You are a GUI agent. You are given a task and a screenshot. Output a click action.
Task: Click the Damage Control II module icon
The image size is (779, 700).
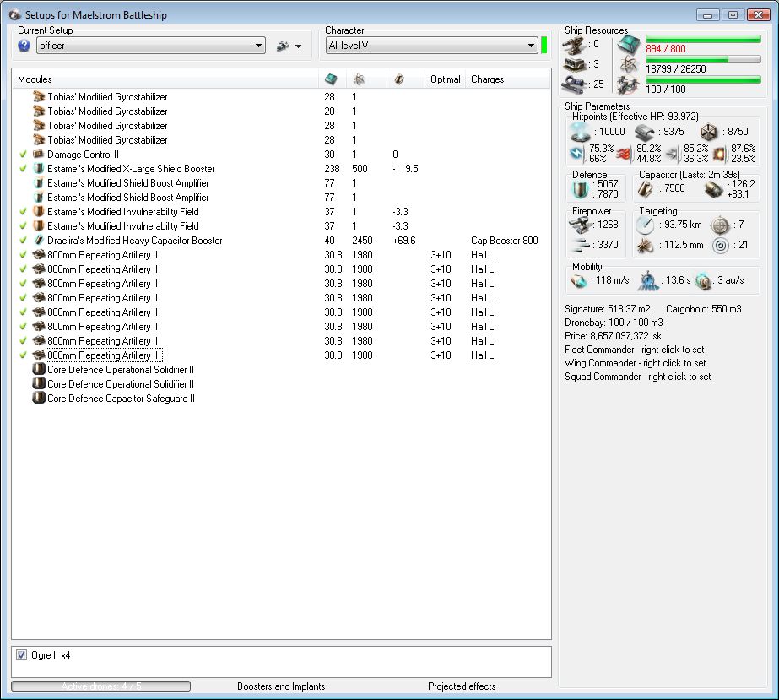click(39, 155)
